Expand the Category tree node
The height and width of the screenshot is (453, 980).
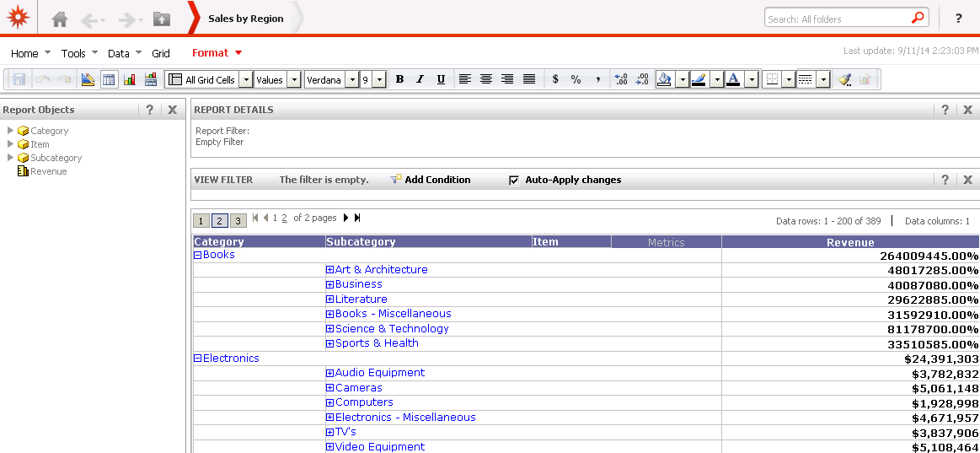[x=11, y=131]
